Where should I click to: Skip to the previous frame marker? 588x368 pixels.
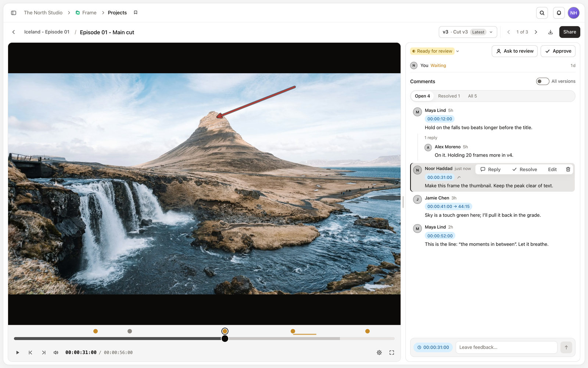pyautogui.click(x=31, y=353)
